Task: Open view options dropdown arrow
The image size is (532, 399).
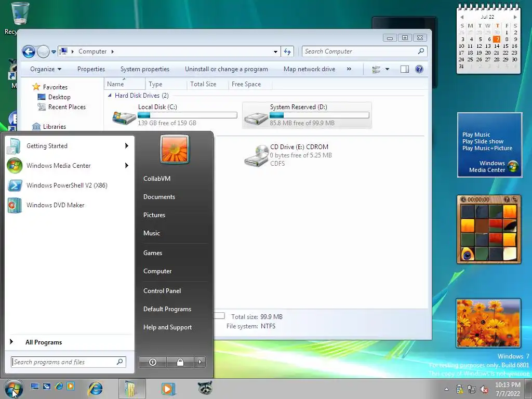Action: point(387,69)
